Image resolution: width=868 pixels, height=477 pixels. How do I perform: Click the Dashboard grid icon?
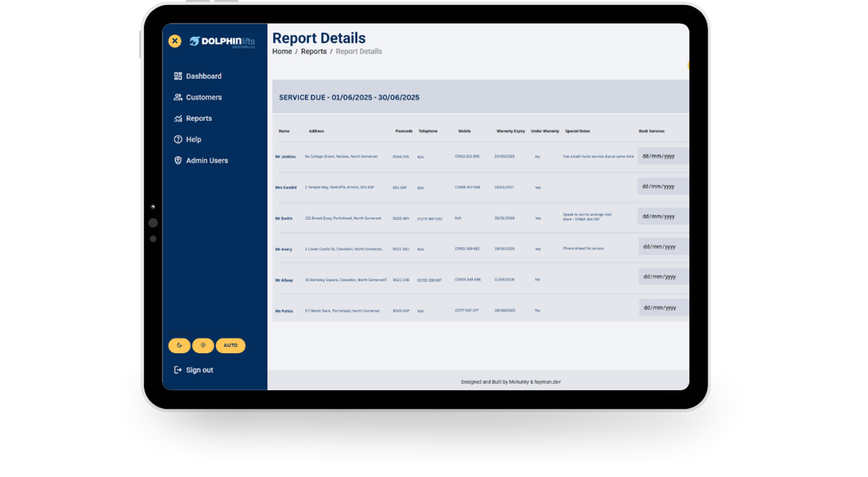[x=178, y=76]
